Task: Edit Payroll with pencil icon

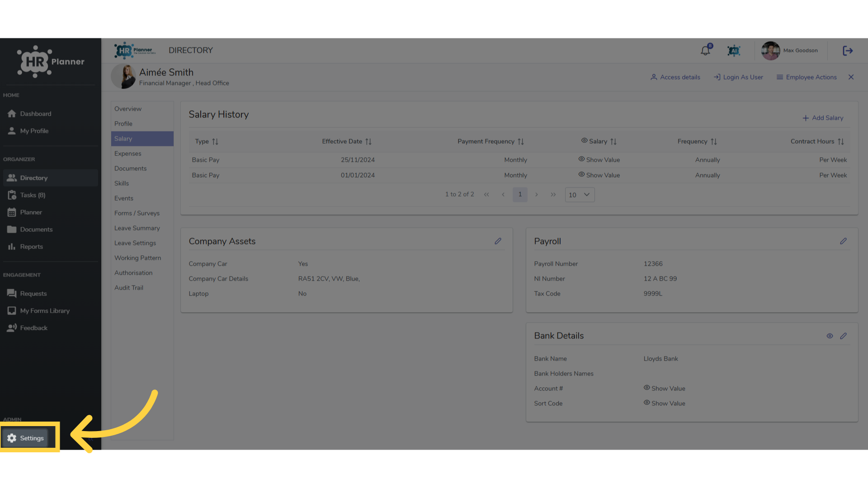Action: click(843, 241)
